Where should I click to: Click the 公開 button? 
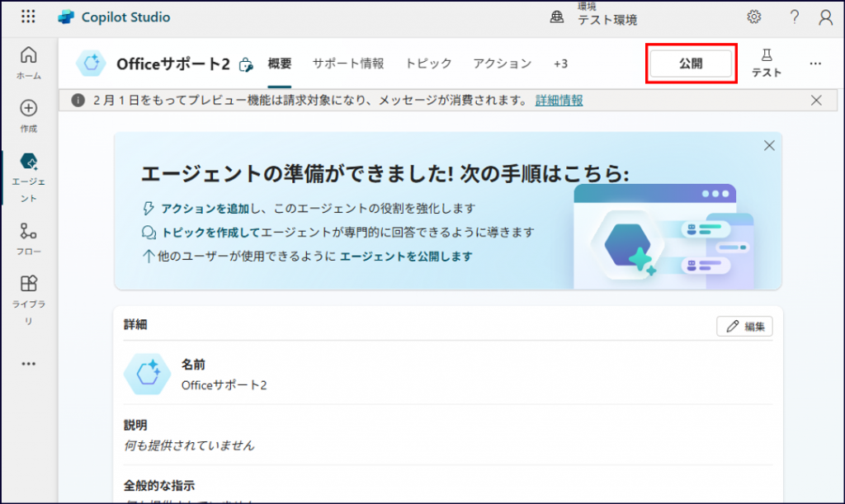tap(691, 64)
